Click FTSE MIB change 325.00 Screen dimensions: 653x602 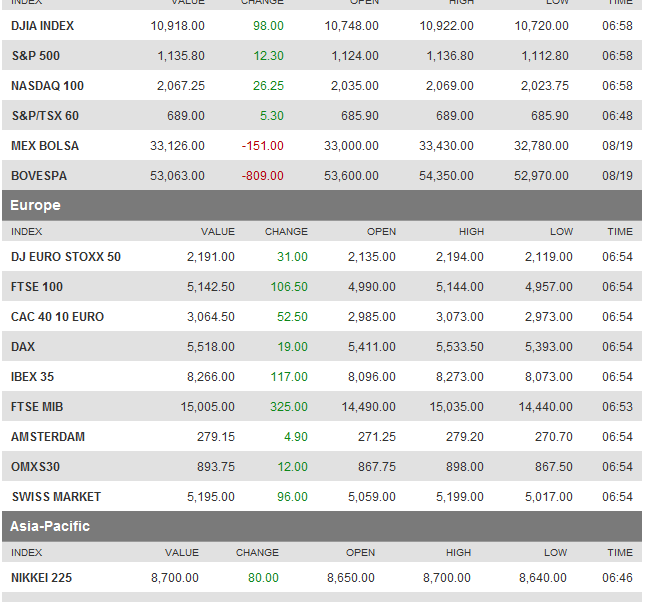coord(289,407)
